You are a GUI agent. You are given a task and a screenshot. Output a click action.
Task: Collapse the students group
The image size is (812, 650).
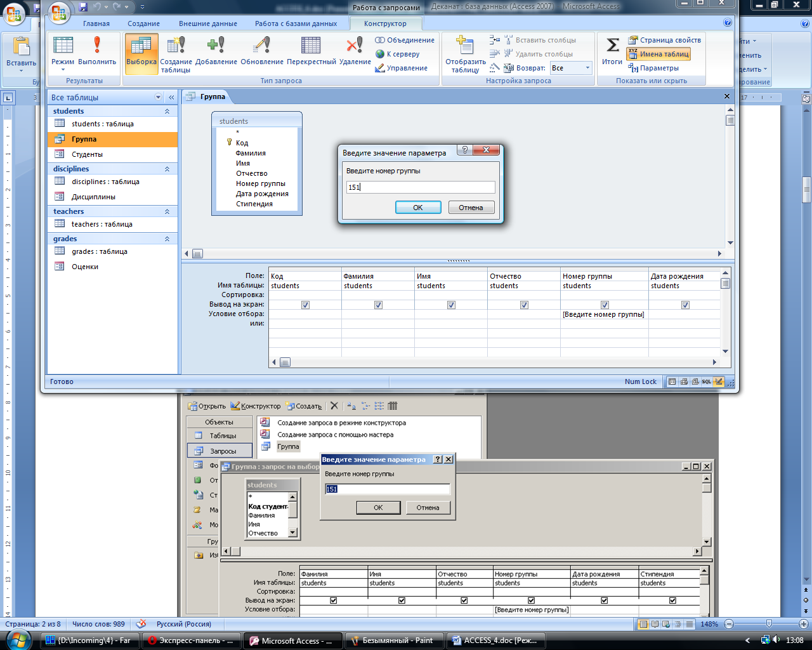click(x=167, y=111)
